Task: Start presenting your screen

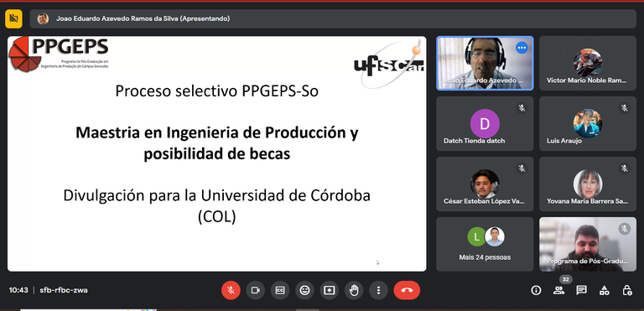Action: coord(329,290)
